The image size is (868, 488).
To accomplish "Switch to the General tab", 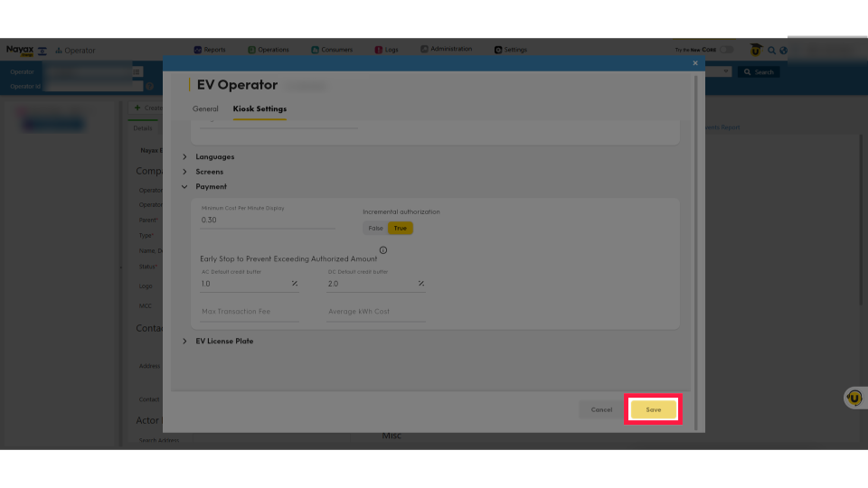I will pos(205,108).
